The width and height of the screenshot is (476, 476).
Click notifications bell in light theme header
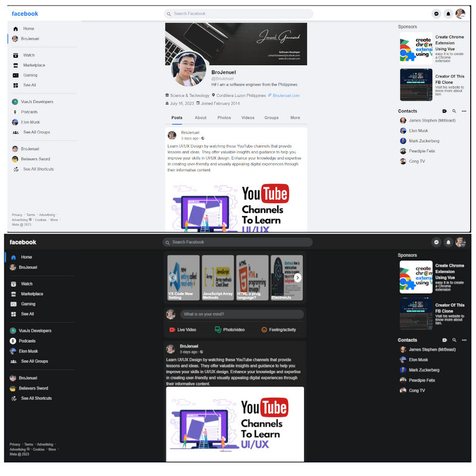point(449,14)
